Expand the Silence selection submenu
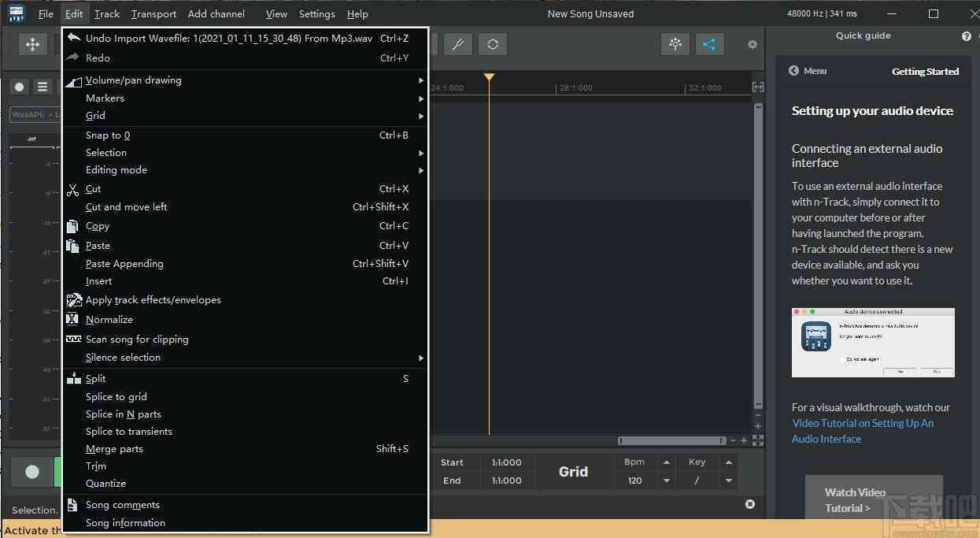Viewport: 980px width, 538px height. (x=421, y=358)
